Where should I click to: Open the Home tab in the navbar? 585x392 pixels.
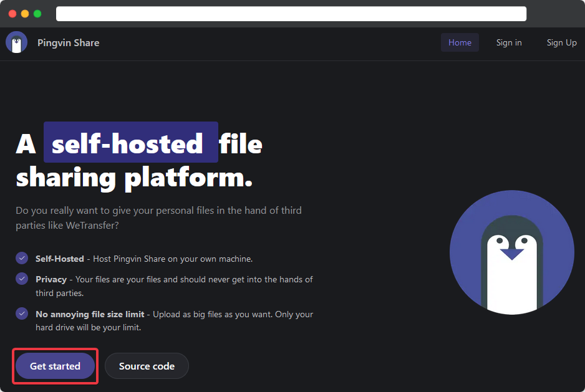(x=460, y=42)
